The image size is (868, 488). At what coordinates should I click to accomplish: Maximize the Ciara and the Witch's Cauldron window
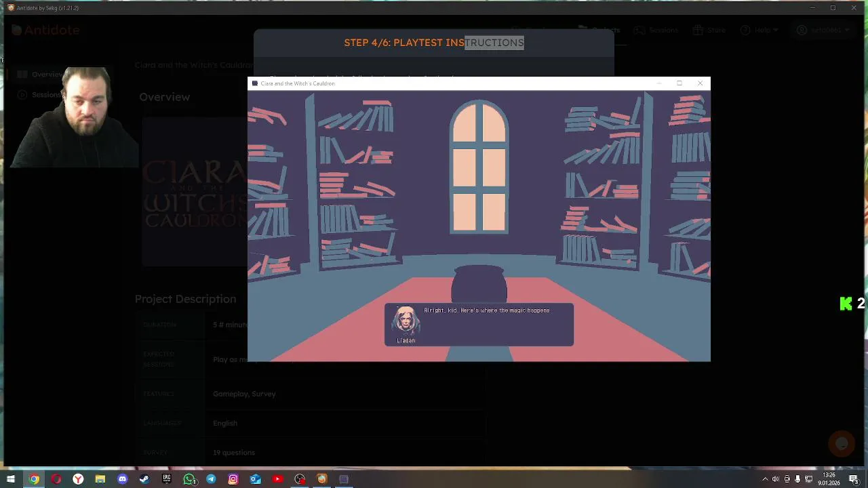point(679,83)
